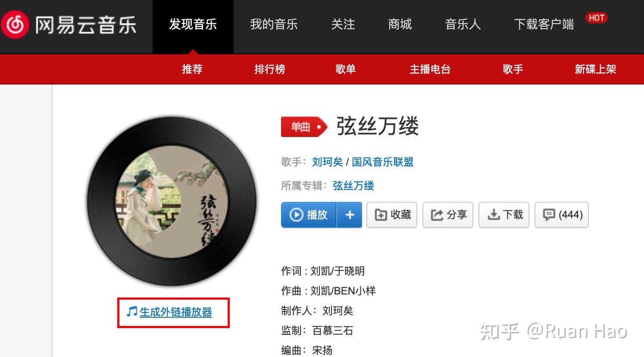Screen dimensions: 644x357
Task: Open comments button showing 444
Action: click(562, 215)
